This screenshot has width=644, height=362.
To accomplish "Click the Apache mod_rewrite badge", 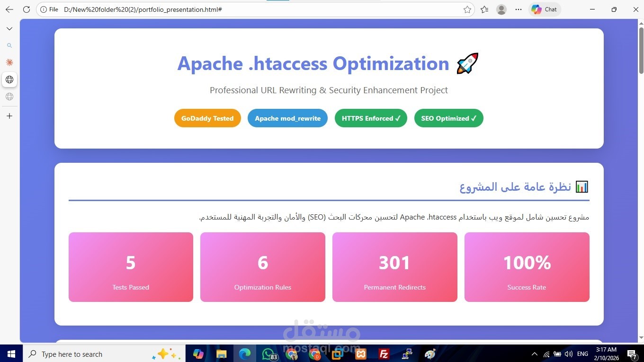I will pyautogui.click(x=287, y=118).
